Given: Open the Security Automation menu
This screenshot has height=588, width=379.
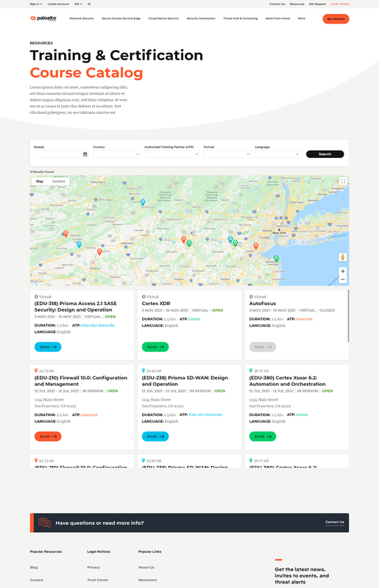Looking at the screenshot, I should (x=201, y=18).
